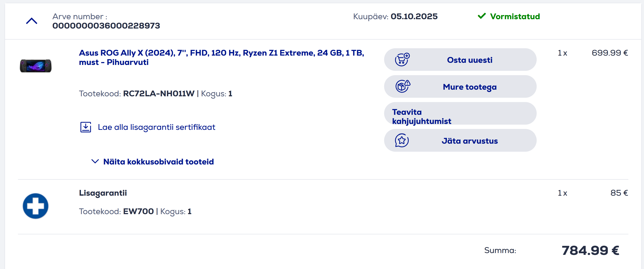Expand compatible products with the down chevron

tap(95, 161)
